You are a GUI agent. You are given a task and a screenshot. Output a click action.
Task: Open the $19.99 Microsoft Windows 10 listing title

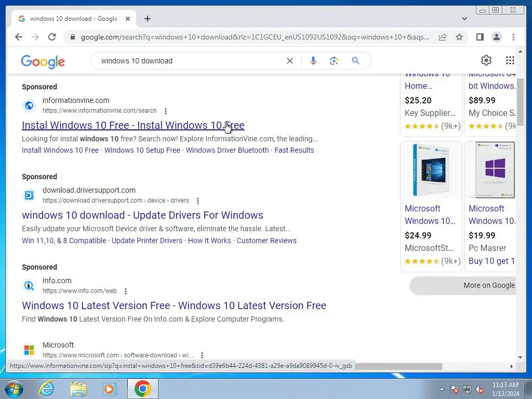click(491, 215)
